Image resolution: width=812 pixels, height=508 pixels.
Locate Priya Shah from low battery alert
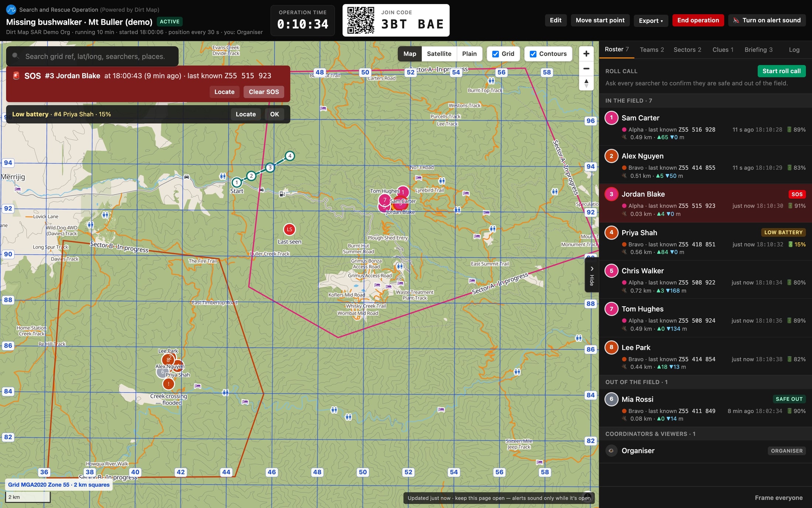pyautogui.click(x=245, y=114)
